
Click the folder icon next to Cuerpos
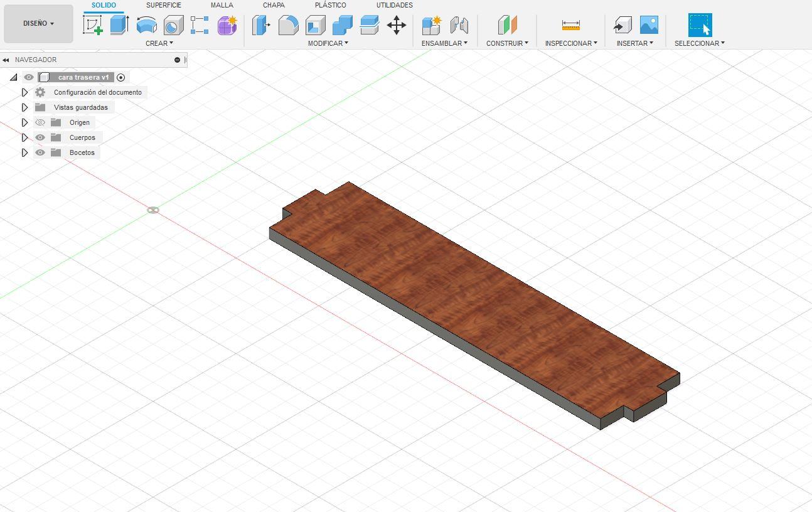[x=56, y=137]
